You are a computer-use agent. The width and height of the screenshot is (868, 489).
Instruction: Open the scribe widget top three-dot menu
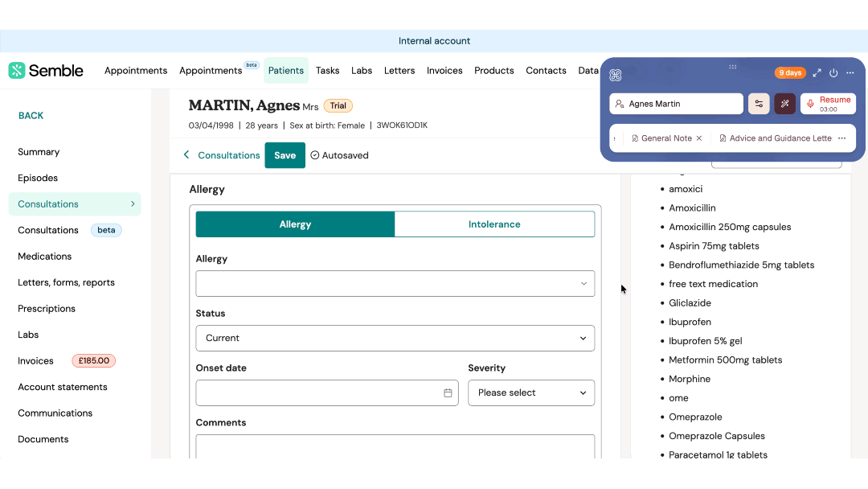850,73
